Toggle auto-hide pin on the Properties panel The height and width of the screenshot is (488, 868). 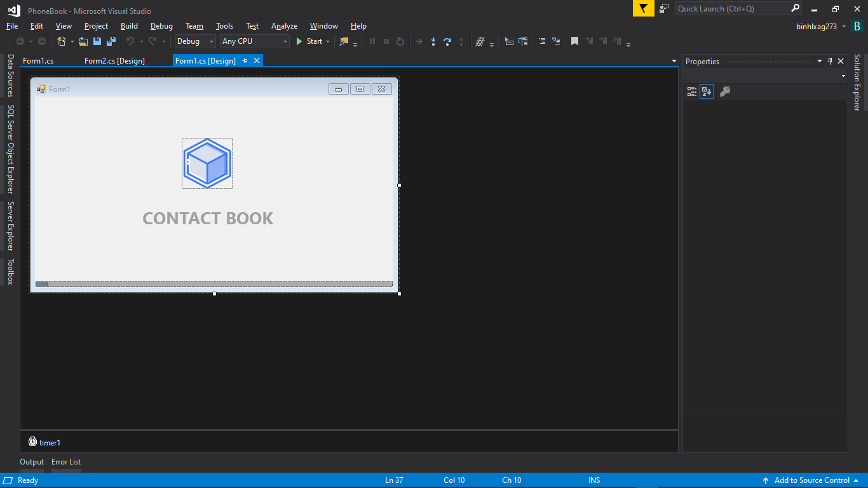[830, 61]
